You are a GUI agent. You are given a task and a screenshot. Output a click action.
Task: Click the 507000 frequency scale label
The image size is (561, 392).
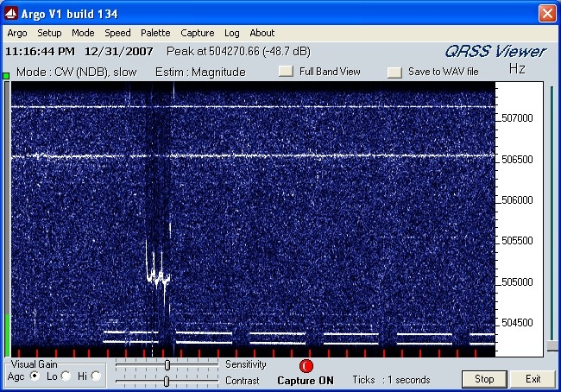click(x=517, y=118)
